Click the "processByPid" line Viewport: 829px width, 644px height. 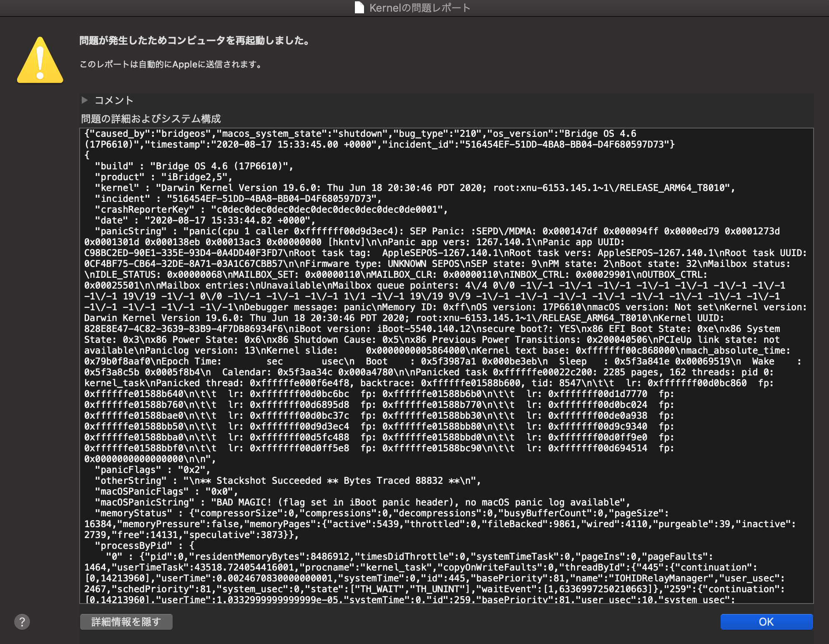144,546
